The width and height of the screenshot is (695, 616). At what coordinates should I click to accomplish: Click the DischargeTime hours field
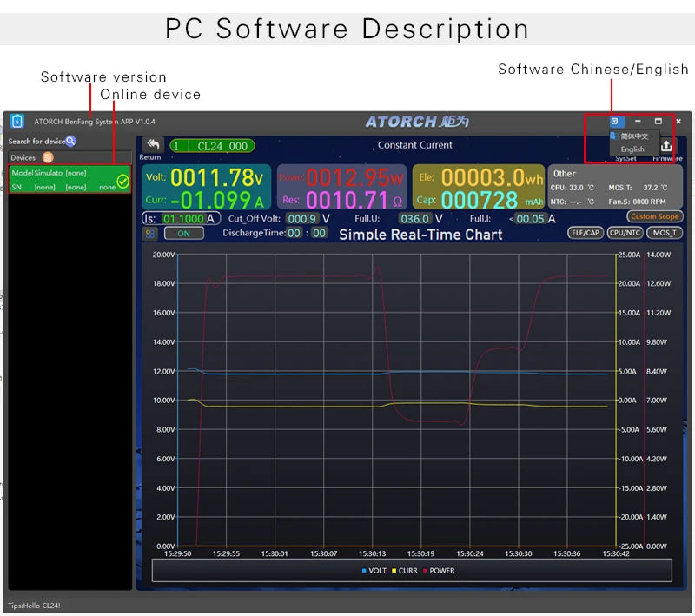pyautogui.click(x=294, y=233)
